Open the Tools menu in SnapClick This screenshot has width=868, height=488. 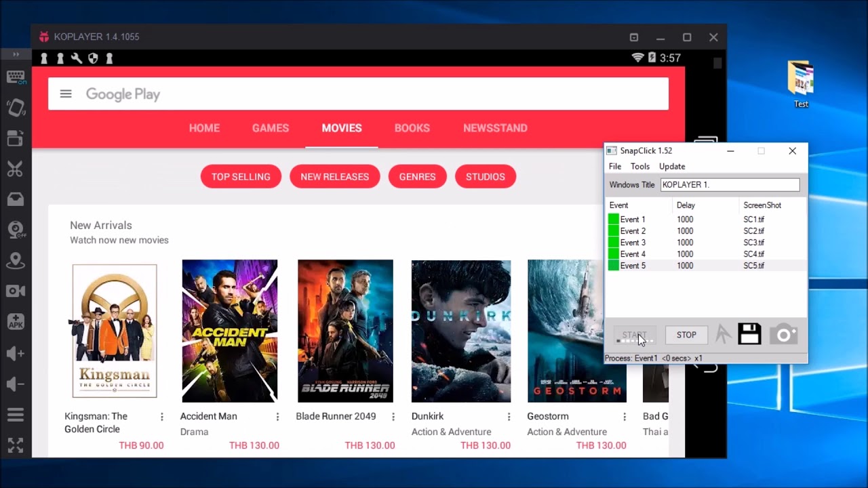(x=640, y=166)
